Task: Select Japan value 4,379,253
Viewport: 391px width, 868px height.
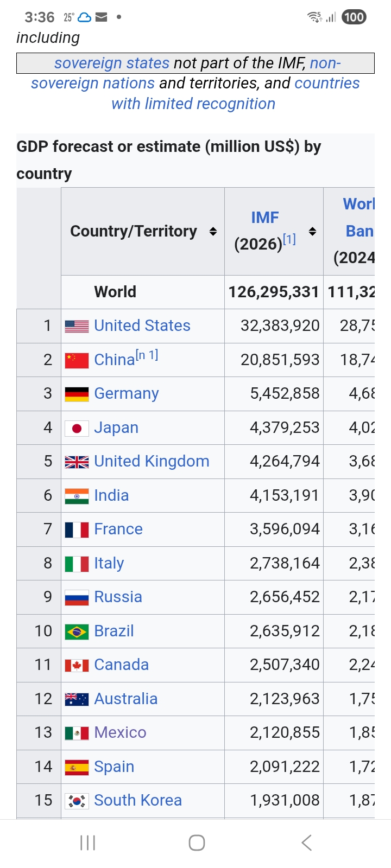Action: click(x=274, y=427)
